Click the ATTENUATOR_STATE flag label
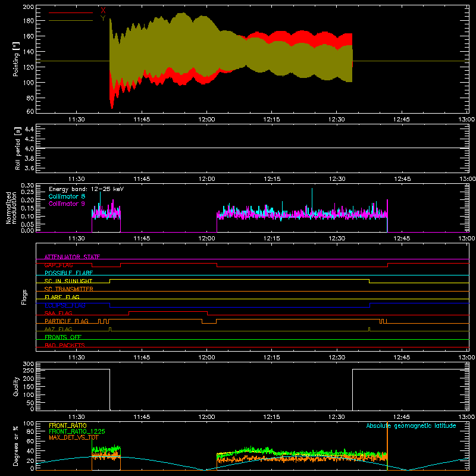 pyautogui.click(x=72, y=257)
